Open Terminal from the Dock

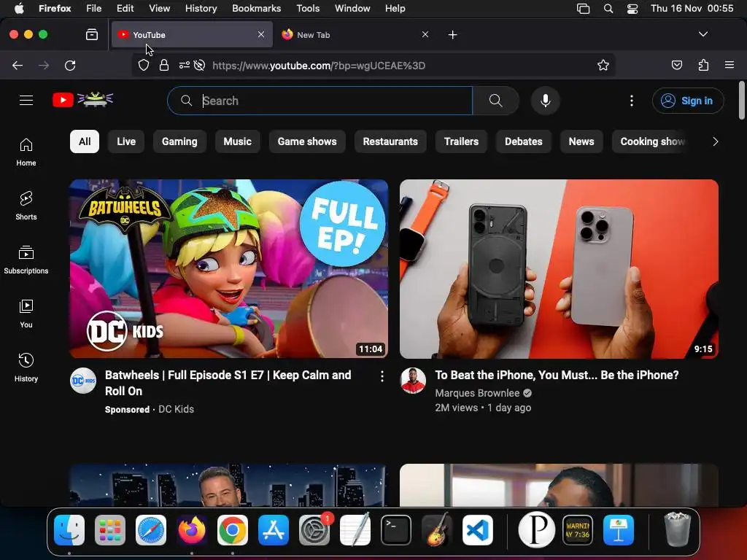point(396,530)
